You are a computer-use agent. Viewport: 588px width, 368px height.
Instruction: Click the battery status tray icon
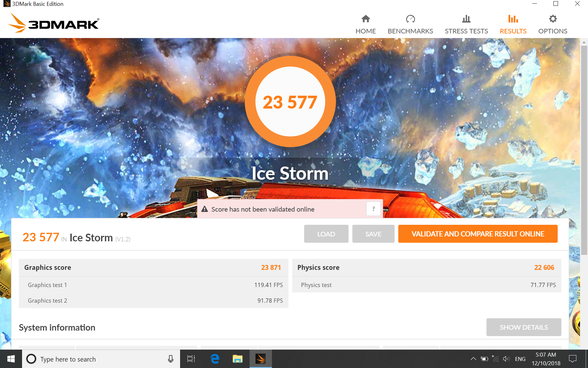[x=484, y=359]
